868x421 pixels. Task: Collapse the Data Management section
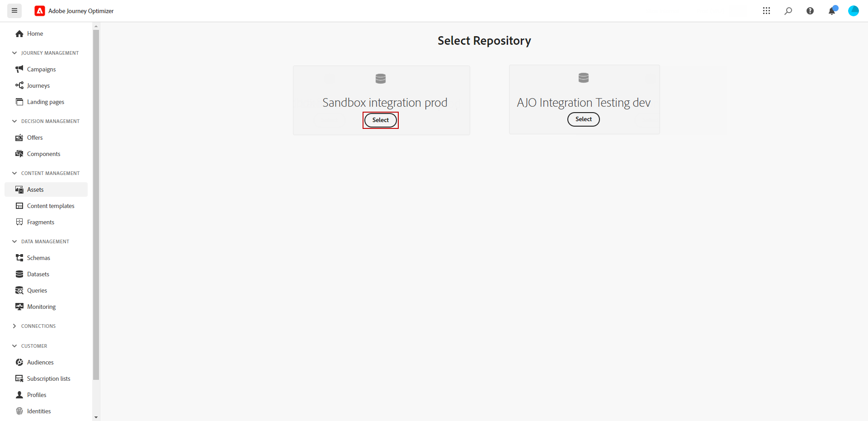click(14, 241)
